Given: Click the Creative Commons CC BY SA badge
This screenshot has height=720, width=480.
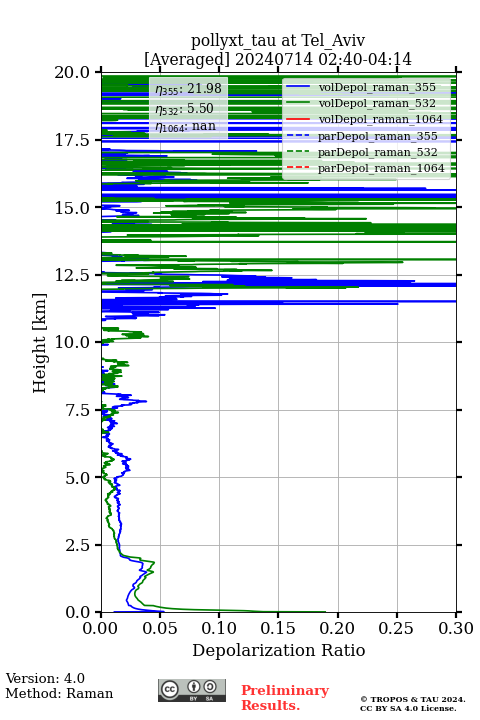Looking at the screenshot, I should tap(192, 690).
